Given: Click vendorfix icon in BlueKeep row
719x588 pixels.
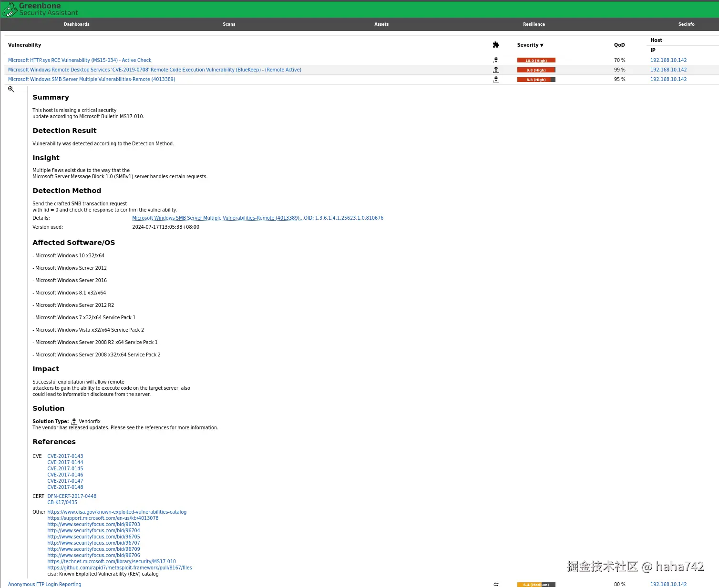Looking at the screenshot, I should tap(496, 70).
